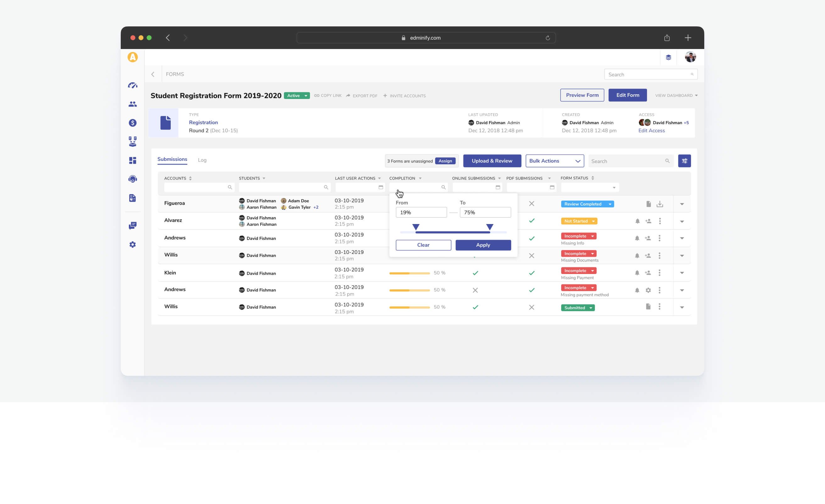The image size is (825, 504).
Task: Select the Submissions tab
Action: [172, 159]
